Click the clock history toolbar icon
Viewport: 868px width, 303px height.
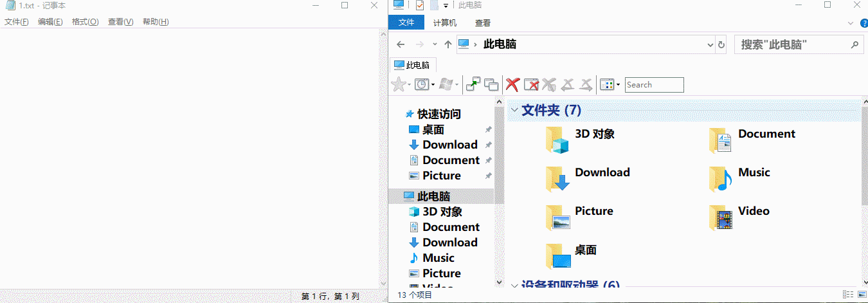(421, 84)
